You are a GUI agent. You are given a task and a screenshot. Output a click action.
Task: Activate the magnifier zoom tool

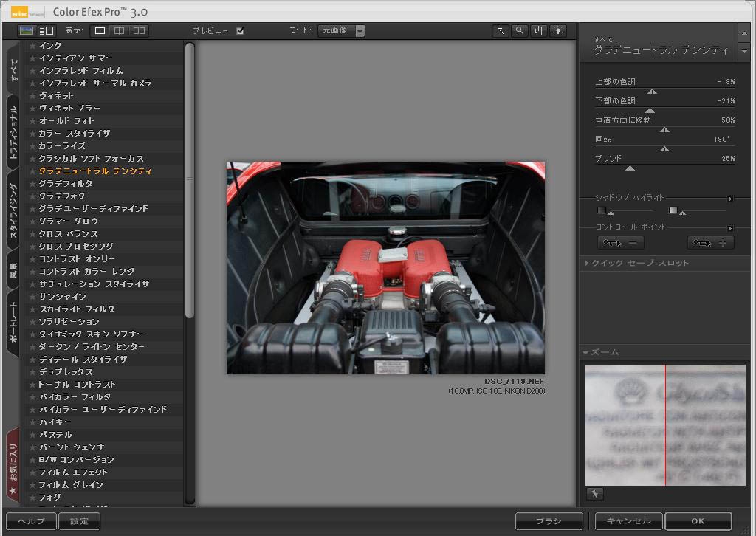point(520,30)
